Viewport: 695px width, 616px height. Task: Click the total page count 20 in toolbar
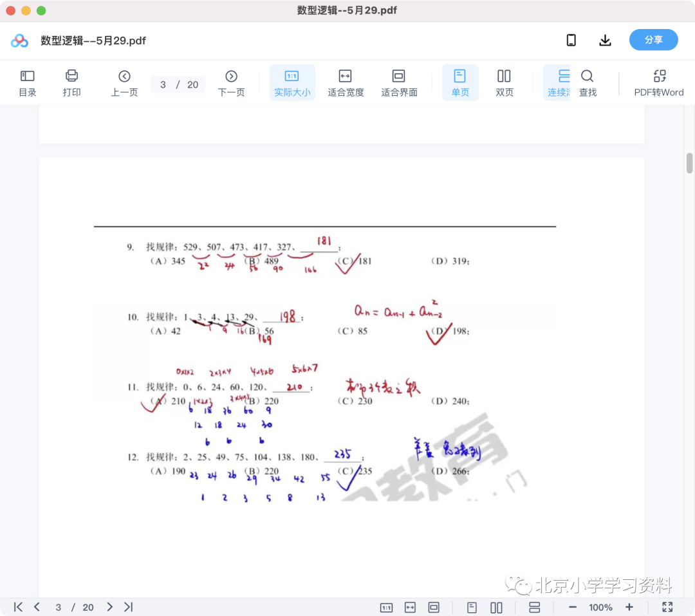coord(192,85)
